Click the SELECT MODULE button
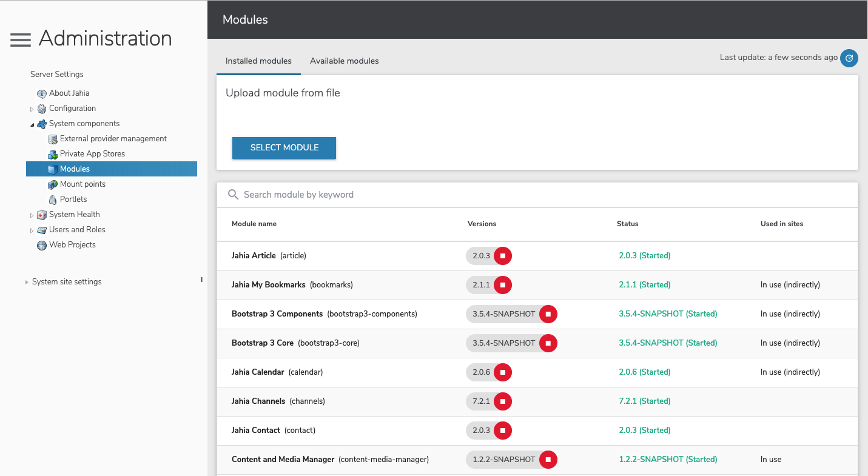868x476 pixels. pos(284,147)
